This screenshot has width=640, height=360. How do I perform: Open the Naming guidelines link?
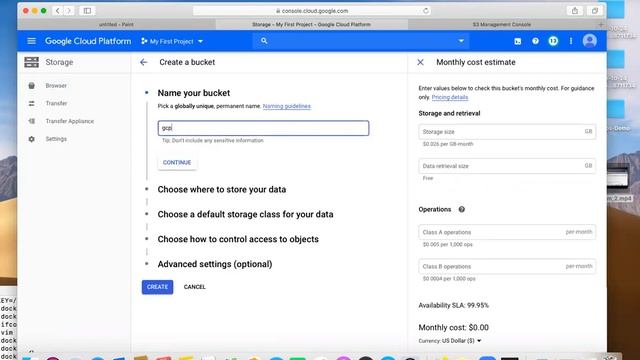tap(287, 106)
